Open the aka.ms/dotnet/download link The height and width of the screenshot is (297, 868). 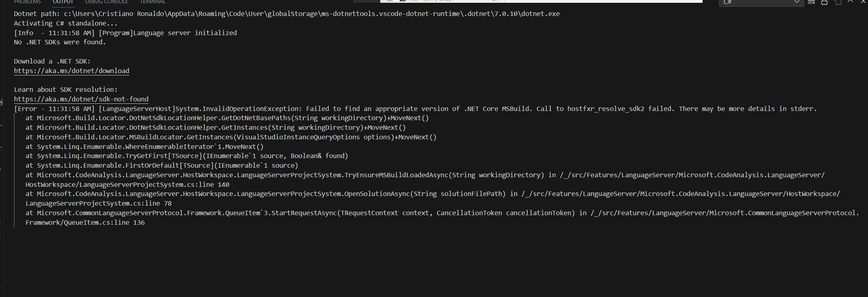point(72,71)
